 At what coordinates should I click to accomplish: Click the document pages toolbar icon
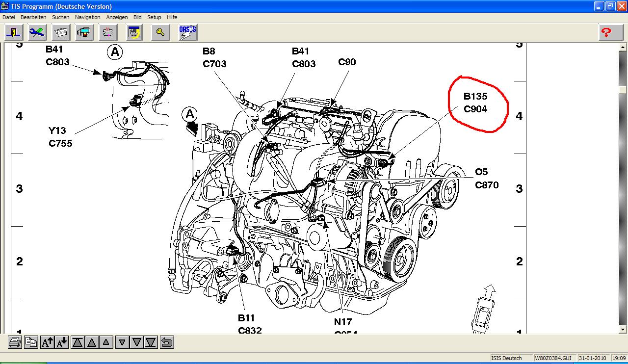click(61, 32)
